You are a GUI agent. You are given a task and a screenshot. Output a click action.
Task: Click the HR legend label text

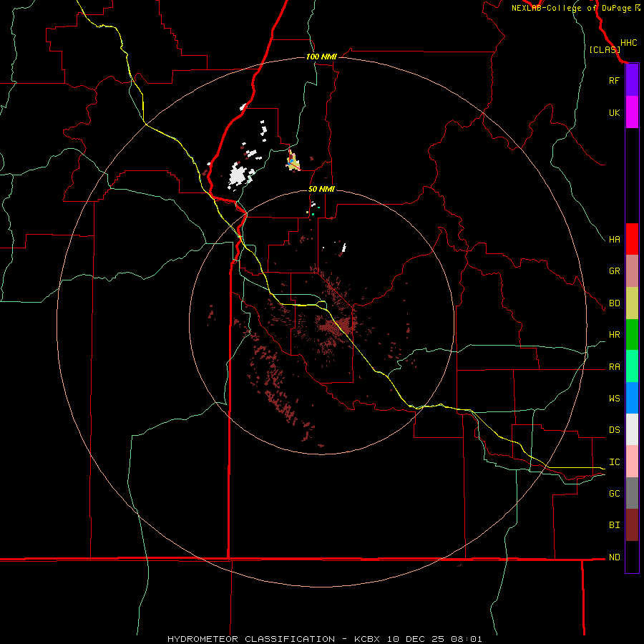[614, 335]
